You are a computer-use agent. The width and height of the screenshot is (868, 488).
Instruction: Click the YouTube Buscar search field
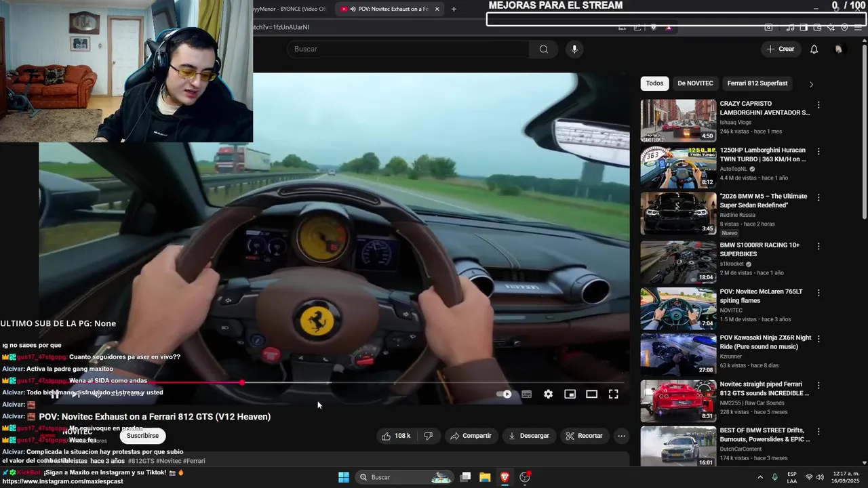tap(409, 49)
